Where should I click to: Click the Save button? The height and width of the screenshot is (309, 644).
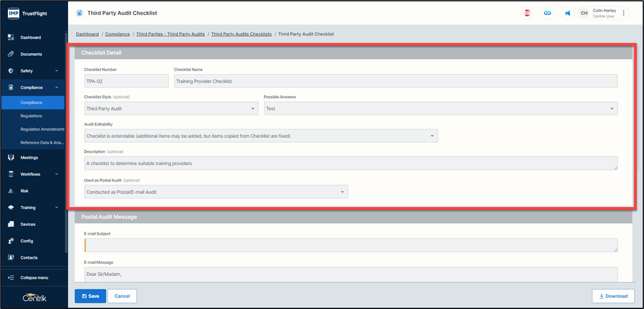coord(90,296)
